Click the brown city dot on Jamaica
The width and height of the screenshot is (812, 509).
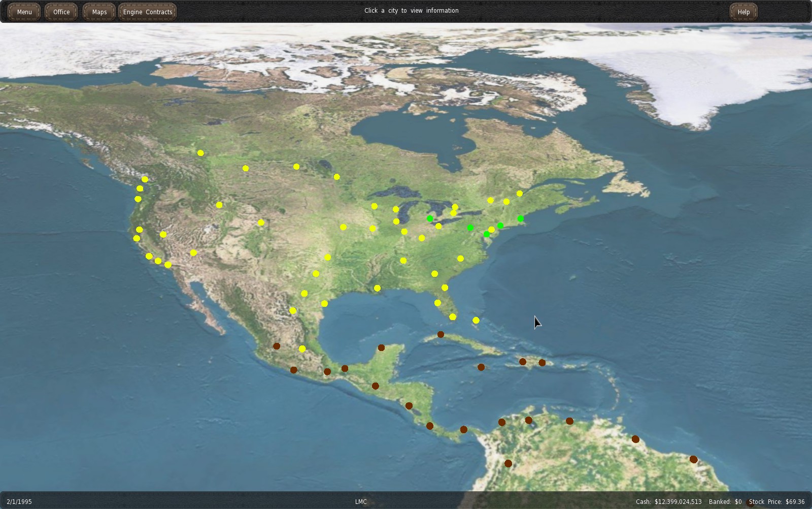tap(481, 367)
